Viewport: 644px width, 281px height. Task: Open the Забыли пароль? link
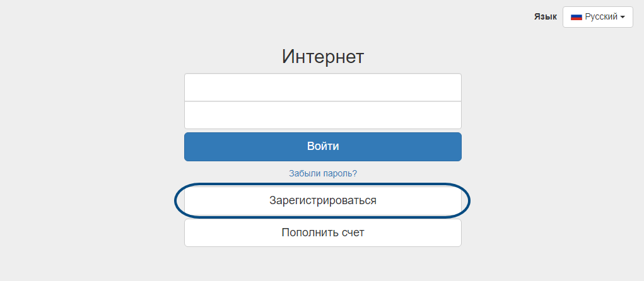pos(322,173)
